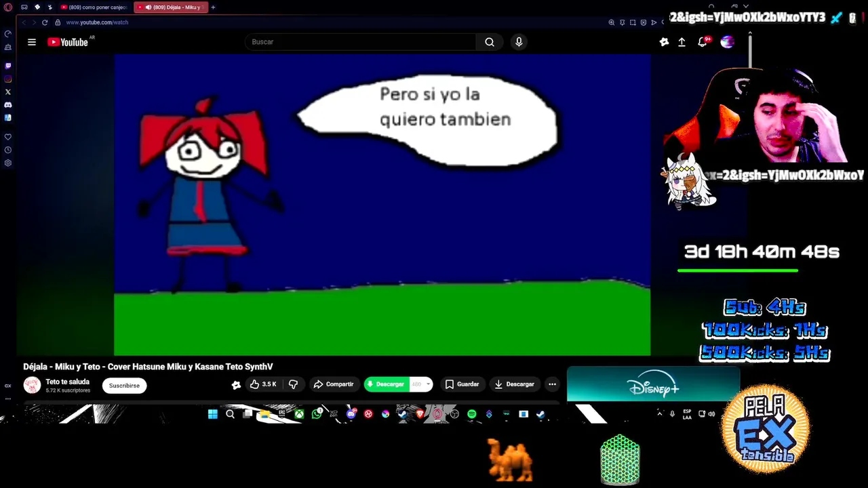Take a snapshot with the address bar icon

(x=633, y=22)
